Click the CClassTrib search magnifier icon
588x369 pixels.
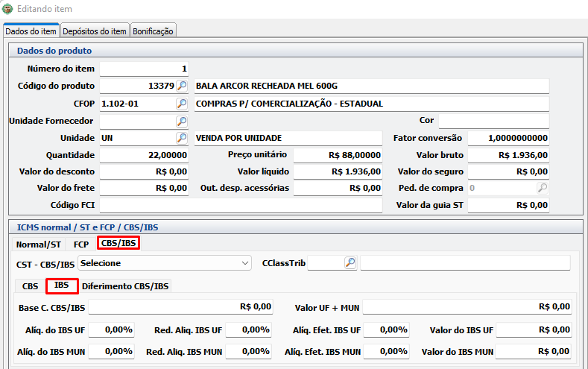point(350,262)
